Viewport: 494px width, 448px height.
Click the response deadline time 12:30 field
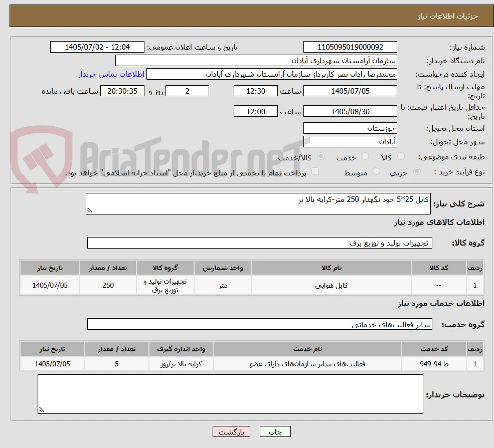pos(255,91)
